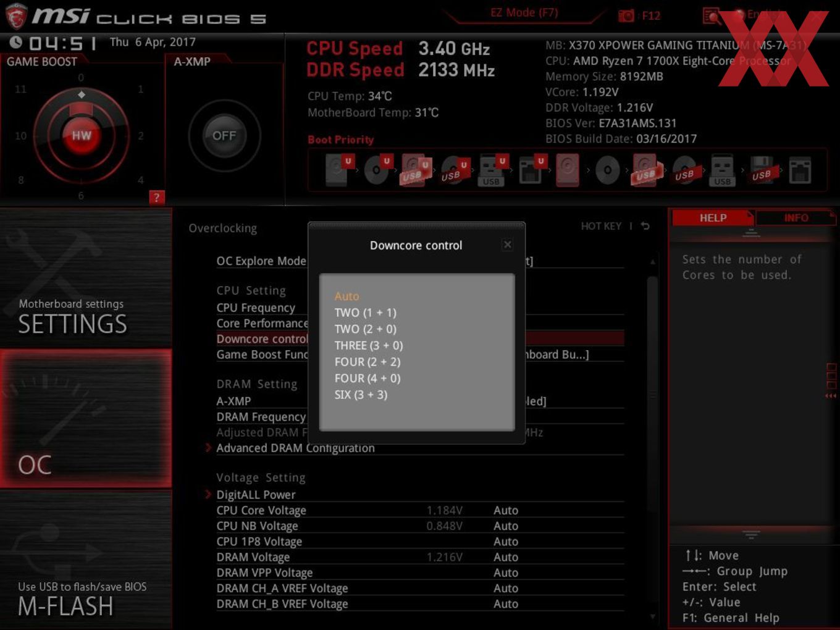Choose THREE (3 + 0) core option
This screenshot has width=840, height=630.
(368, 345)
